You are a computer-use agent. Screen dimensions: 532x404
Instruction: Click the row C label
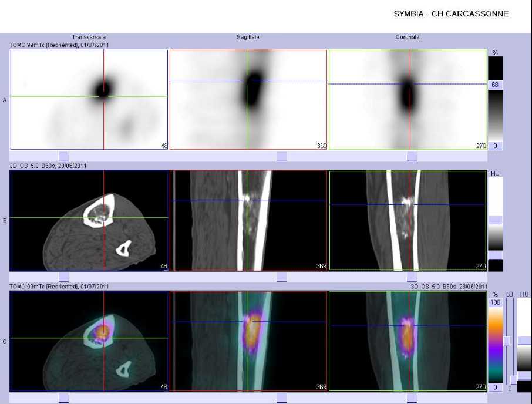pos(5,341)
